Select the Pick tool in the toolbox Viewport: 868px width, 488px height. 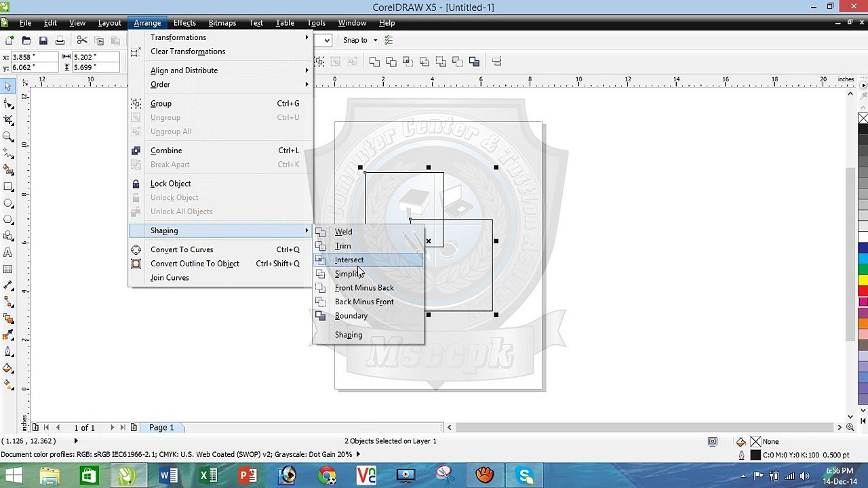pyautogui.click(x=8, y=87)
